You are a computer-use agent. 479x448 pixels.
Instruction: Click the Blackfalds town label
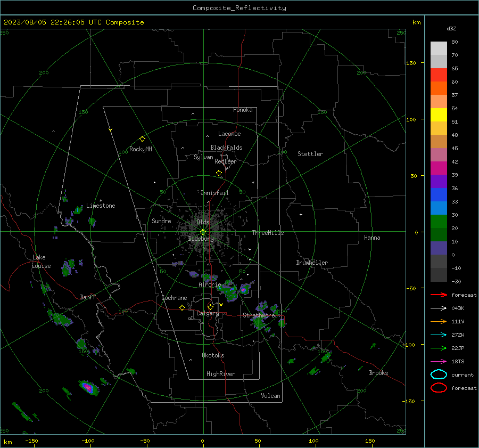(x=226, y=148)
